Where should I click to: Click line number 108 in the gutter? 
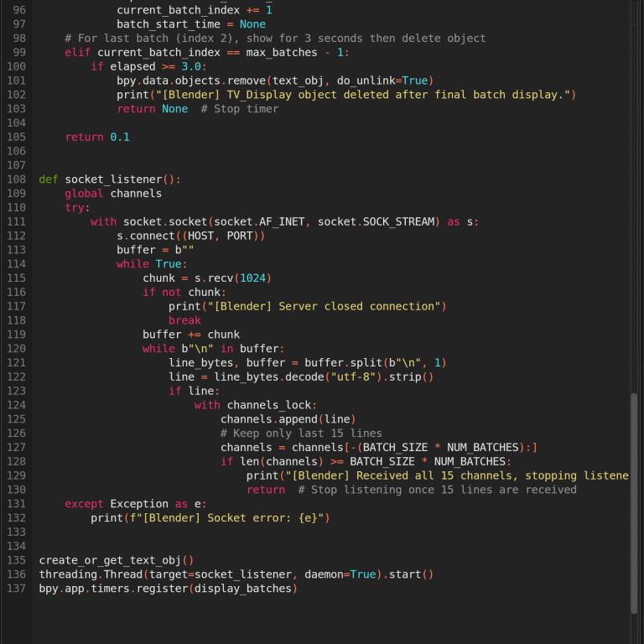click(x=17, y=179)
